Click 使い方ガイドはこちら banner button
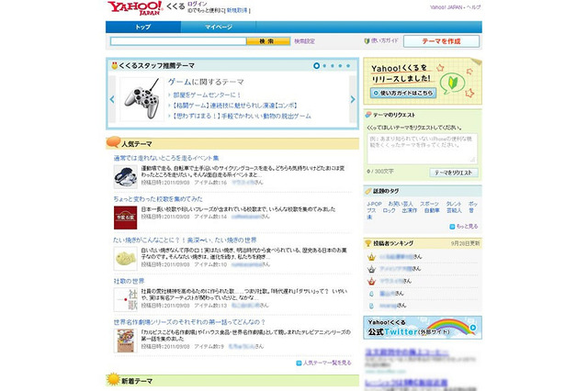Screen dimensions: 588x391 403,93
